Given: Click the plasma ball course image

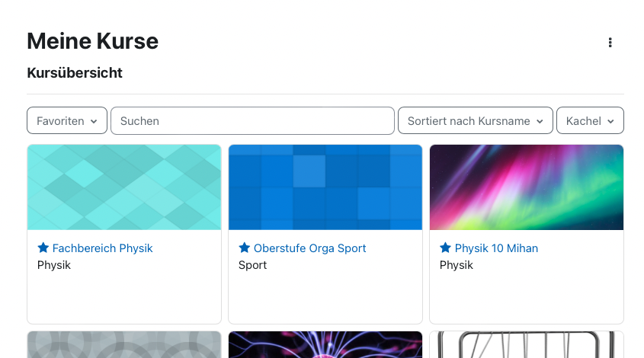Looking at the screenshot, I should pyautogui.click(x=325, y=344).
